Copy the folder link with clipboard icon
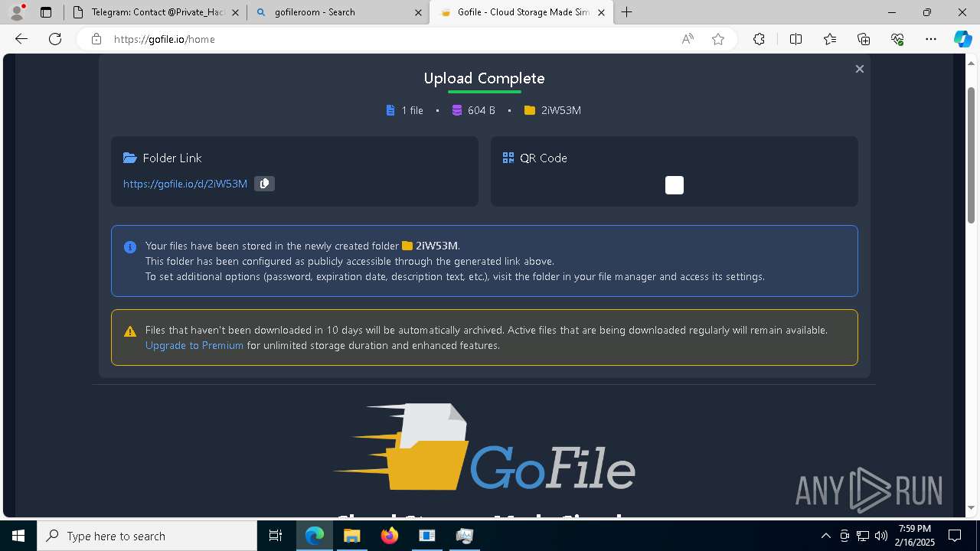This screenshot has width=980, height=551. tap(264, 184)
